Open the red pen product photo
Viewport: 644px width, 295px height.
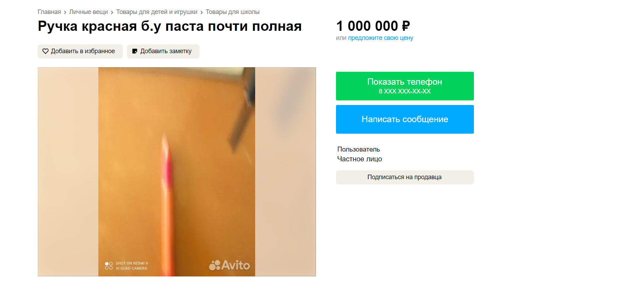(x=177, y=172)
